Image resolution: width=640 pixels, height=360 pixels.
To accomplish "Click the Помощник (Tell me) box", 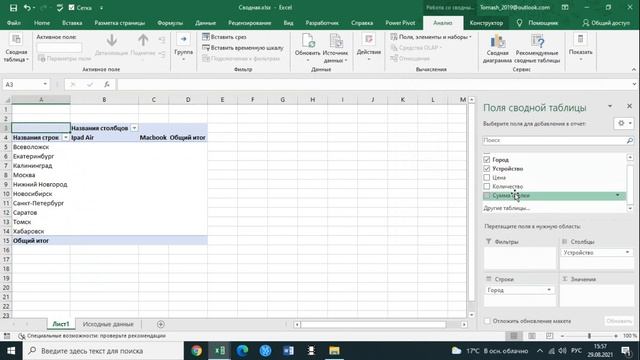I will point(538,23).
